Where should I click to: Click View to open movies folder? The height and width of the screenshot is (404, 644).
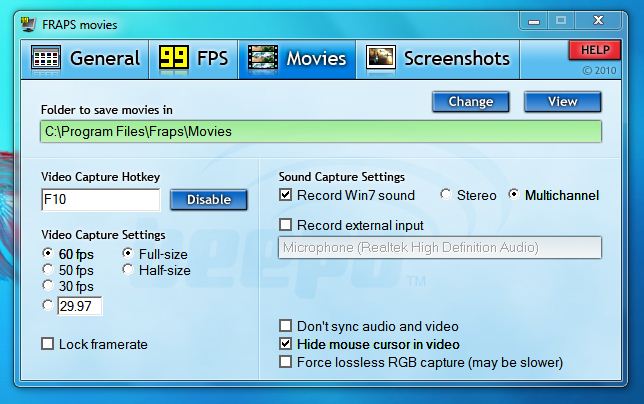tap(563, 101)
